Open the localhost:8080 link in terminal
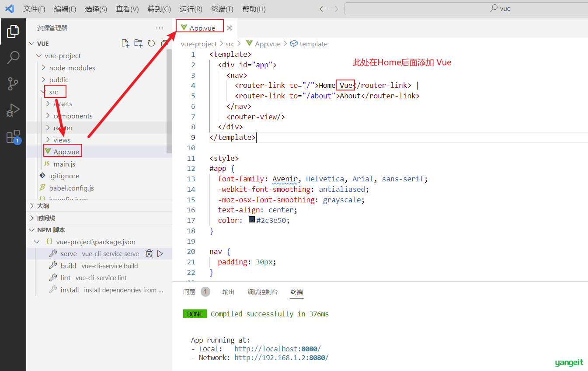The image size is (588, 371). click(278, 349)
